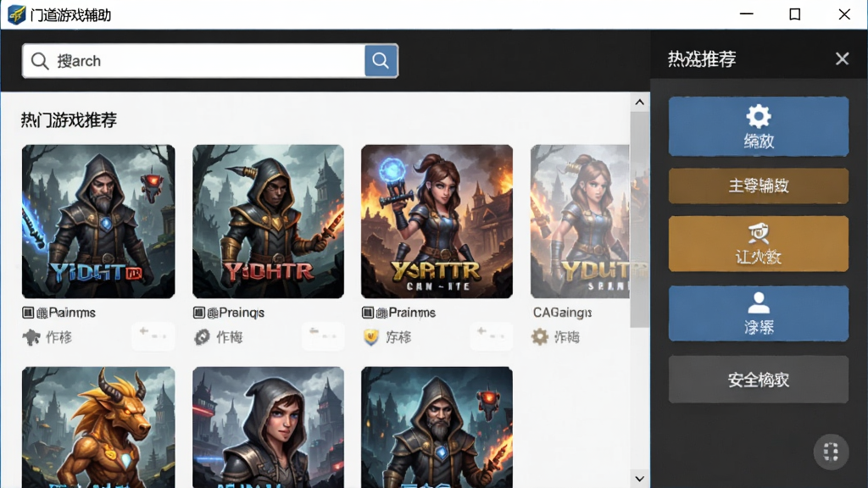This screenshot has height=488, width=868.
Task: Click inside the search input field
Action: point(194,61)
